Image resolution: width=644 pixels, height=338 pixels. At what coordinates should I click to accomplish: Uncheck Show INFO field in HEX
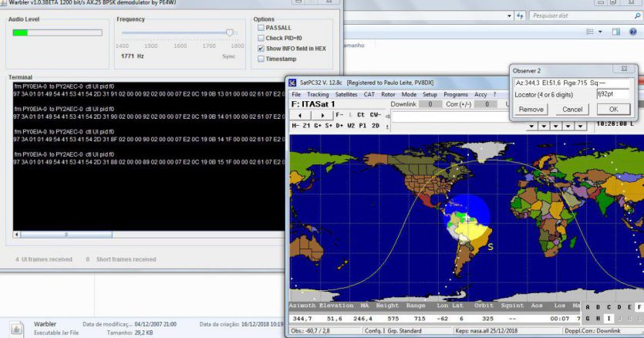(261, 49)
